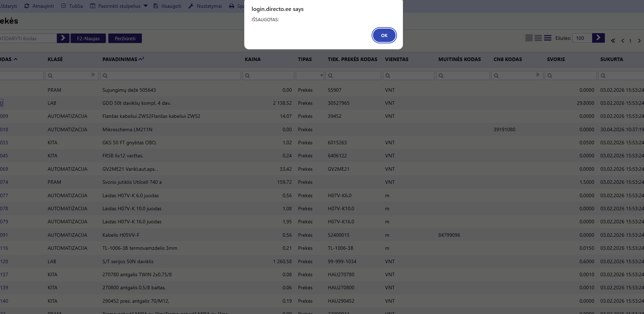Sort by CN8 KODAS header
This screenshot has height=314, width=644.
point(507,59)
